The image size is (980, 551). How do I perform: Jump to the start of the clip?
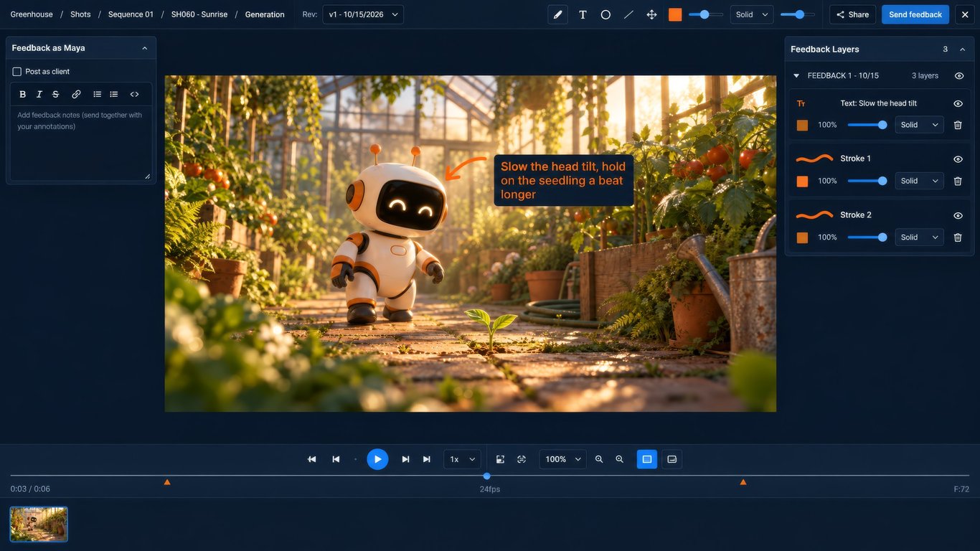coord(312,459)
